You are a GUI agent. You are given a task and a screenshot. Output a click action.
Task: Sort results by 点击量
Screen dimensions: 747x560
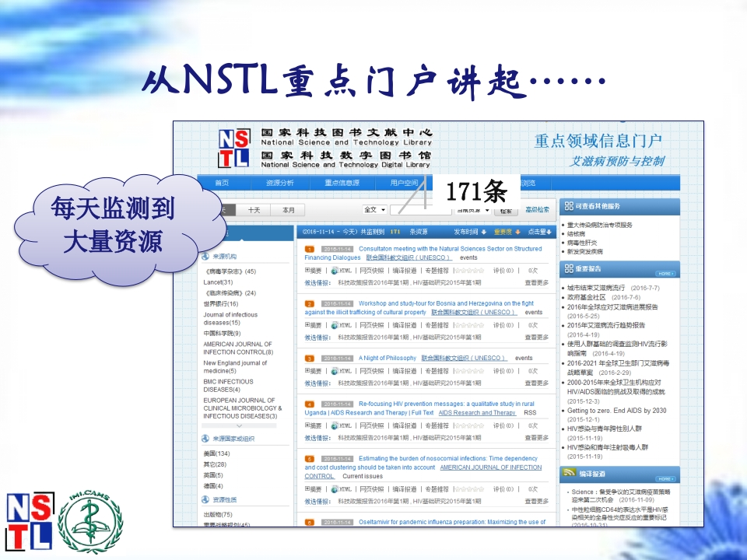coord(540,232)
